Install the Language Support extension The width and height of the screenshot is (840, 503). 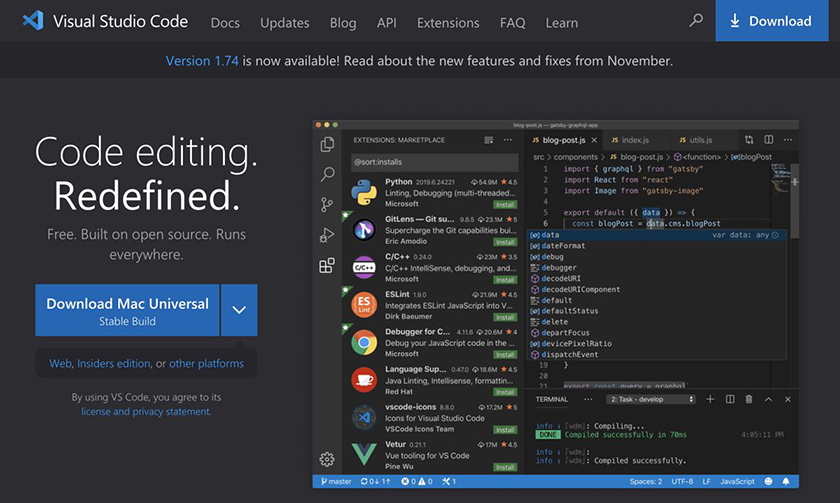click(505, 392)
